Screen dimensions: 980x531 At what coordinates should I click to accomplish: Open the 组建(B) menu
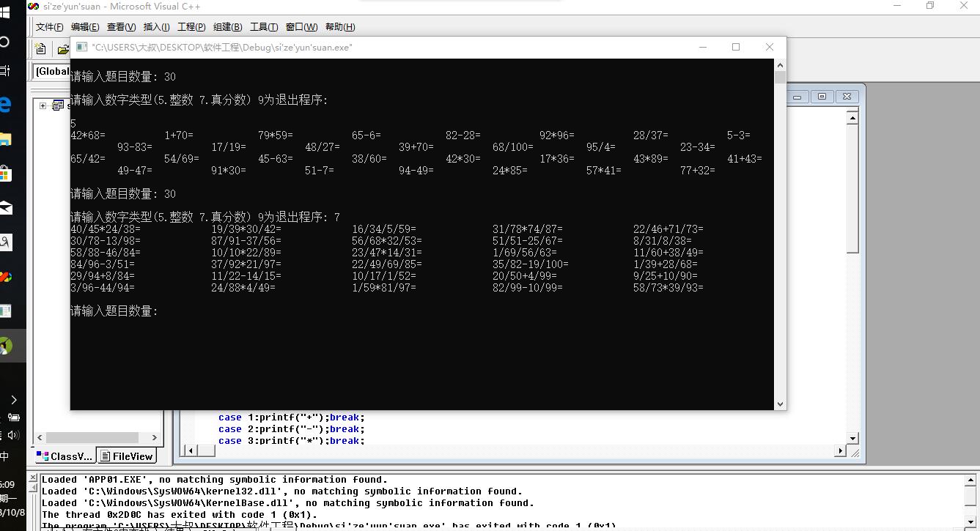pos(227,27)
